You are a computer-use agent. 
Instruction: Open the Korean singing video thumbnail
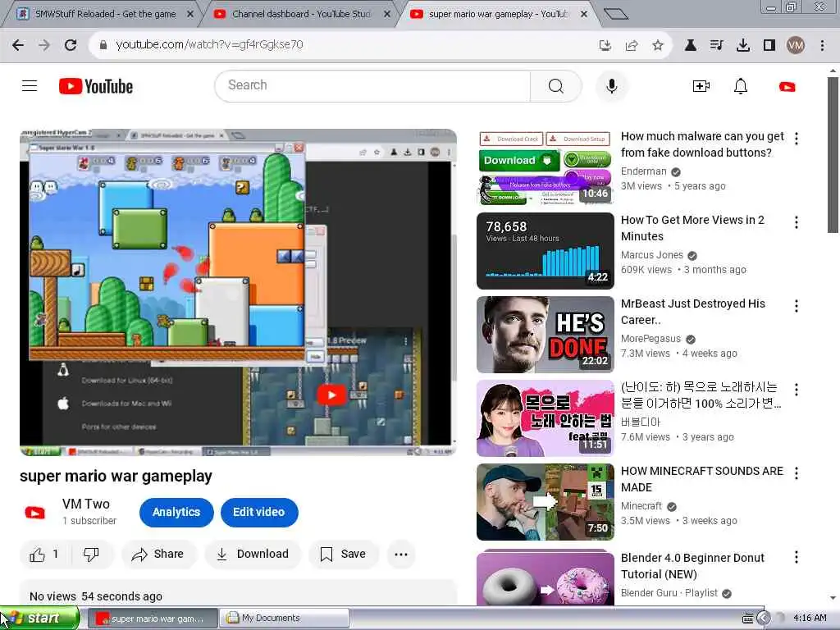click(545, 418)
